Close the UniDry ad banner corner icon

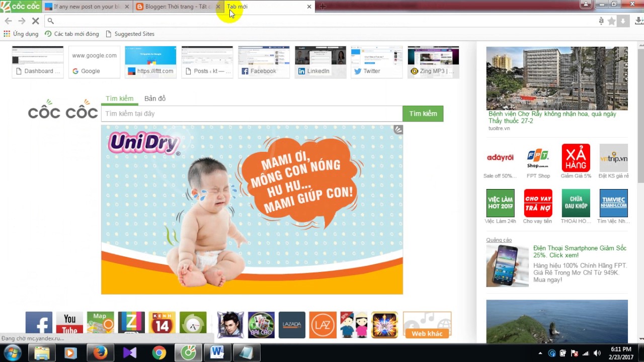click(x=398, y=130)
